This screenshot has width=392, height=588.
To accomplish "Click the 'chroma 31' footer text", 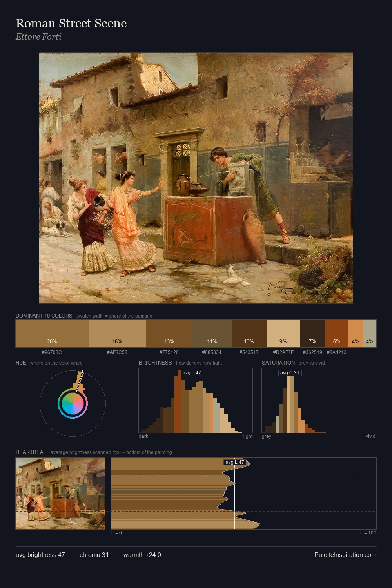I will (x=94, y=555).
